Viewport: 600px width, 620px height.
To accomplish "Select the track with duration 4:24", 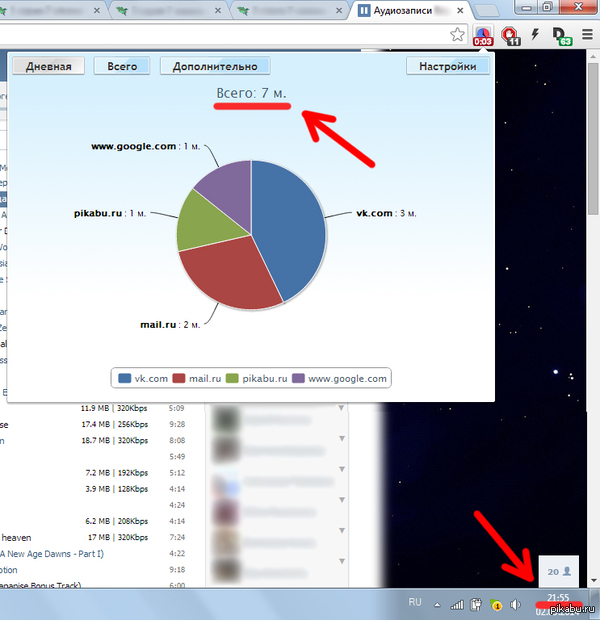I will [93, 505].
